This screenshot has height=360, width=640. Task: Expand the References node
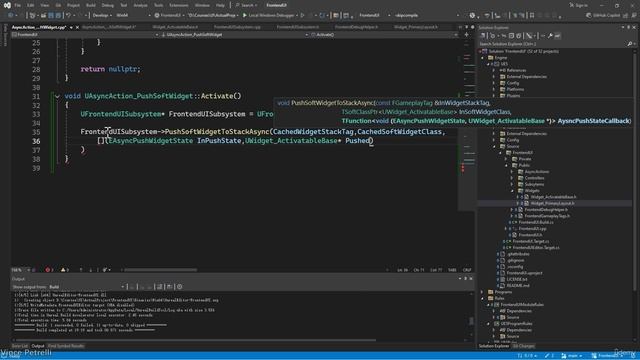[x=494, y=71]
